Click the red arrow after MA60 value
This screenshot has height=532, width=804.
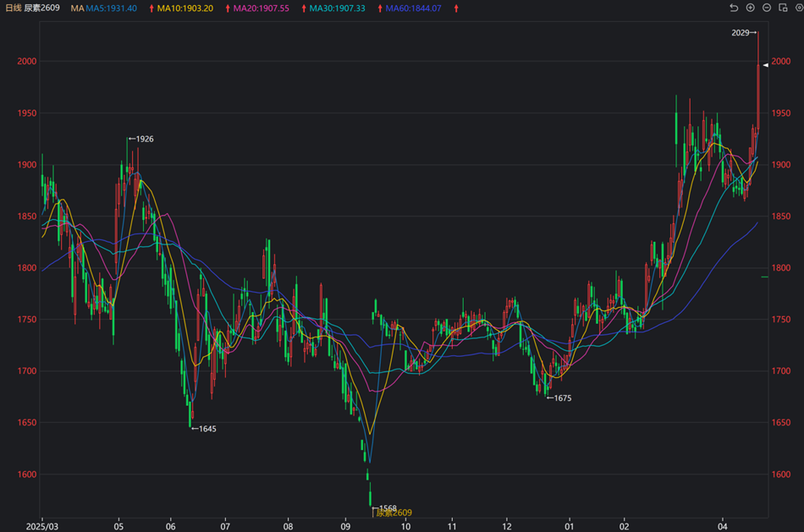pos(457,8)
